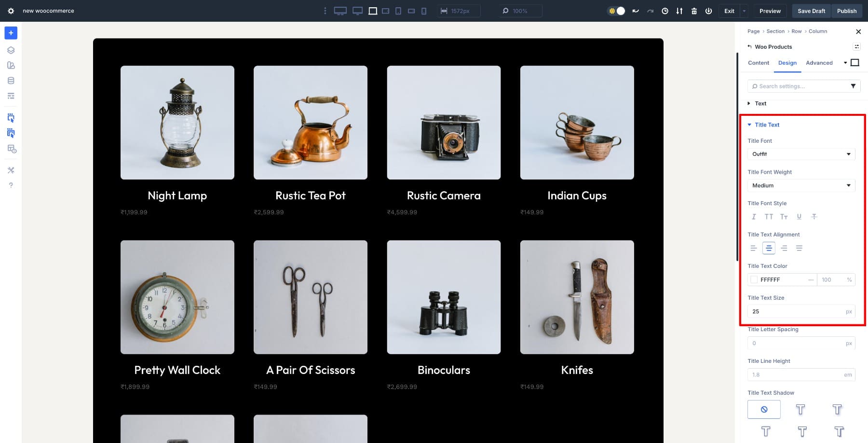868x443 pixels.
Task: Enable italic style for Title Text
Action: pyautogui.click(x=754, y=217)
